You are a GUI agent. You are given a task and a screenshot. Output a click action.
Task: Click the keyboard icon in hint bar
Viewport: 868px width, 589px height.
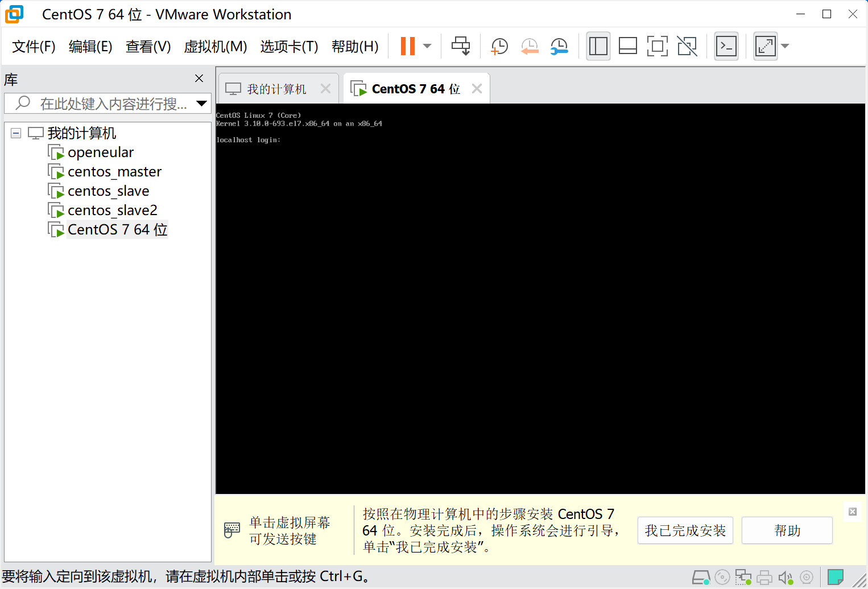pyautogui.click(x=232, y=530)
